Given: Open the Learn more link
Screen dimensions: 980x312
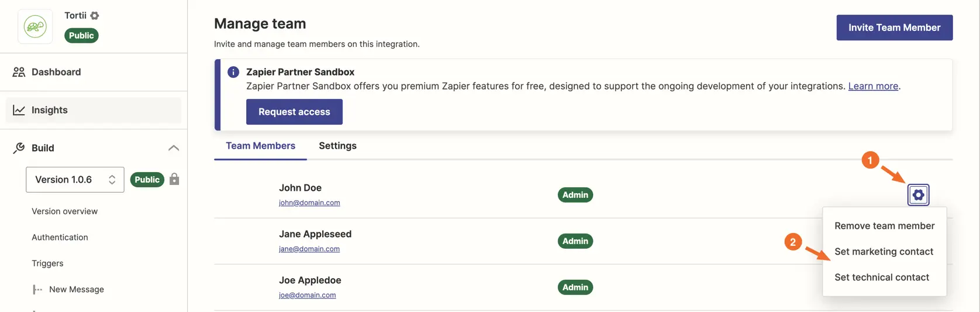Looking at the screenshot, I should pos(873,86).
